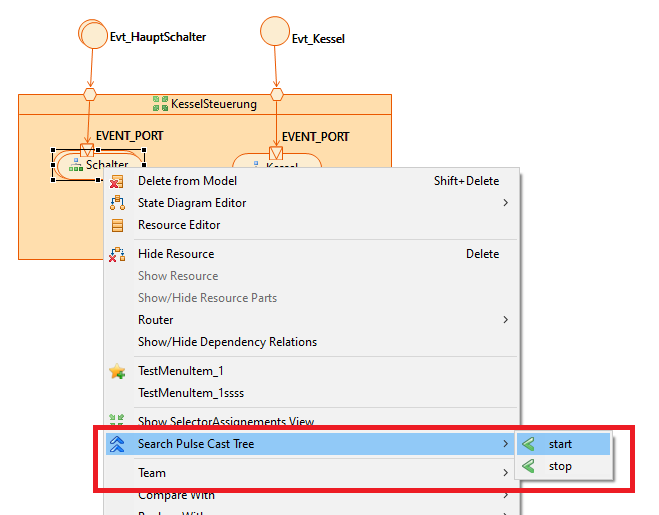659x515 pixels.
Task: Click the Evt_HauptSchalter event circle
Action: point(93,32)
